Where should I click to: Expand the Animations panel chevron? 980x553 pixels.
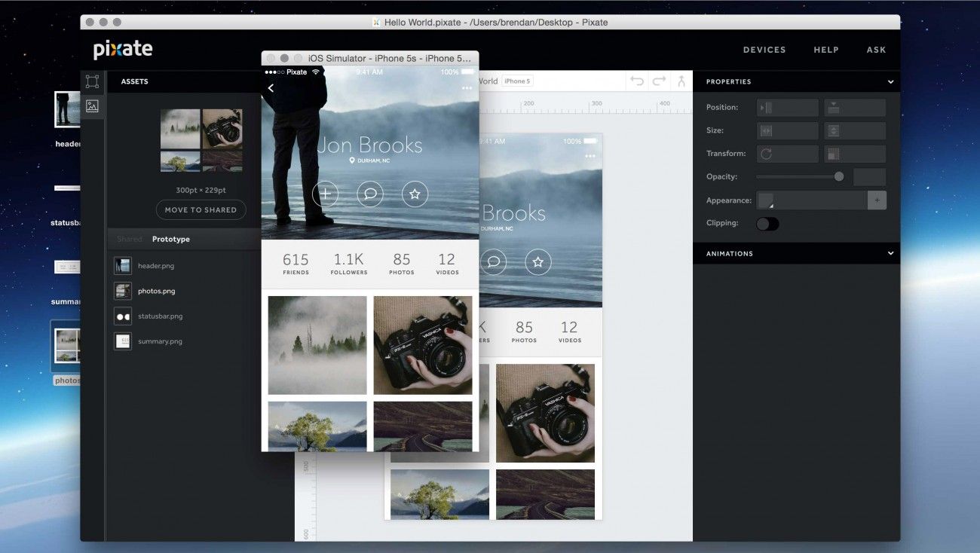pos(890,254)
